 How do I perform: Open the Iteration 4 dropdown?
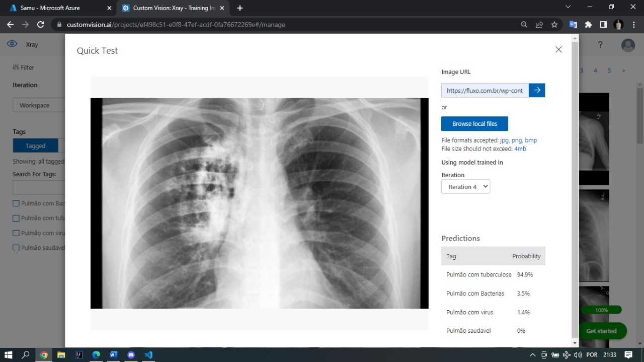pyautogui.click(x=465, y=187)
